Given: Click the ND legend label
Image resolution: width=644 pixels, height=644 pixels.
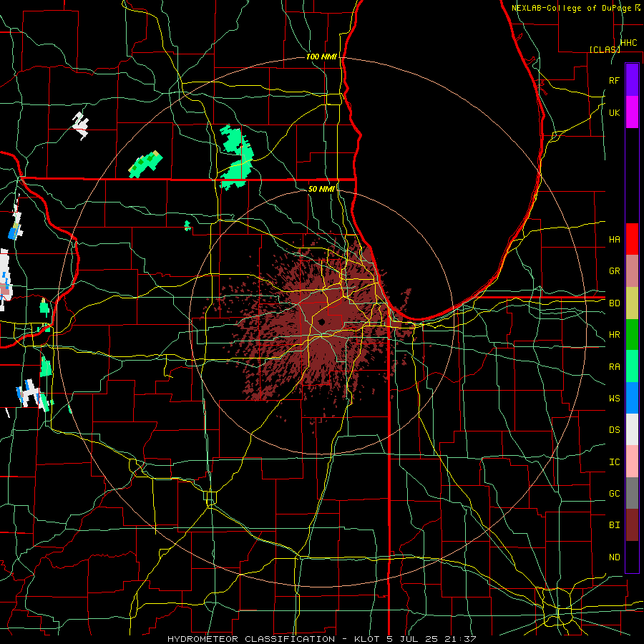Looking at the screenshot, I should [x=614, y=557].
